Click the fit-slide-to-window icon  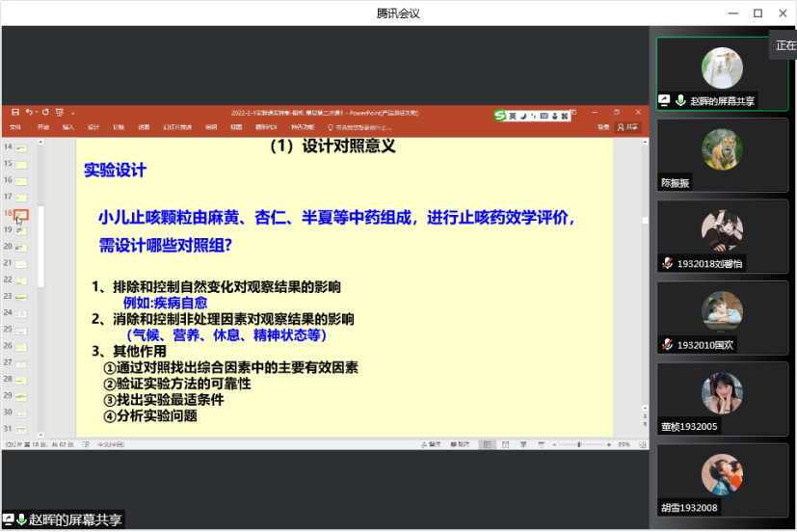pyautogui.click(x=643, y=444)
